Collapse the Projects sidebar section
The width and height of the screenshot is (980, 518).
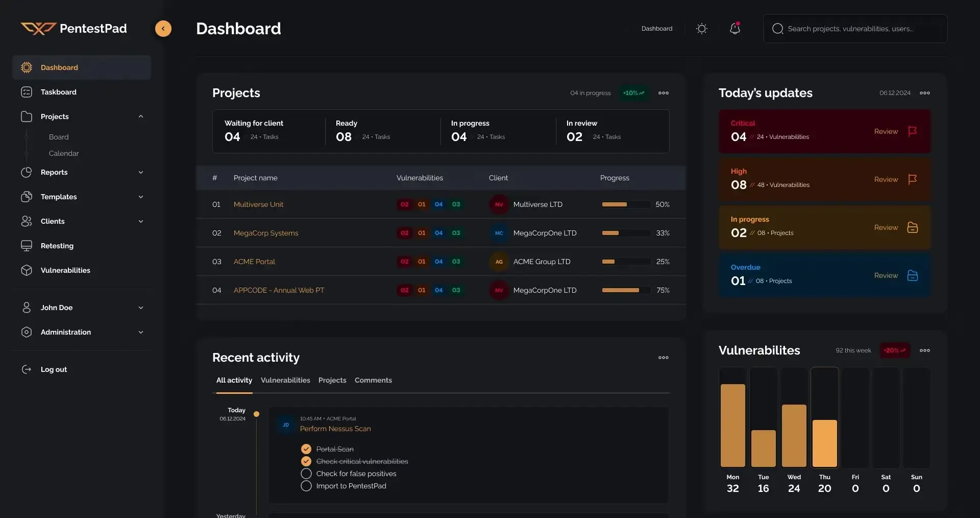(141, 116)
